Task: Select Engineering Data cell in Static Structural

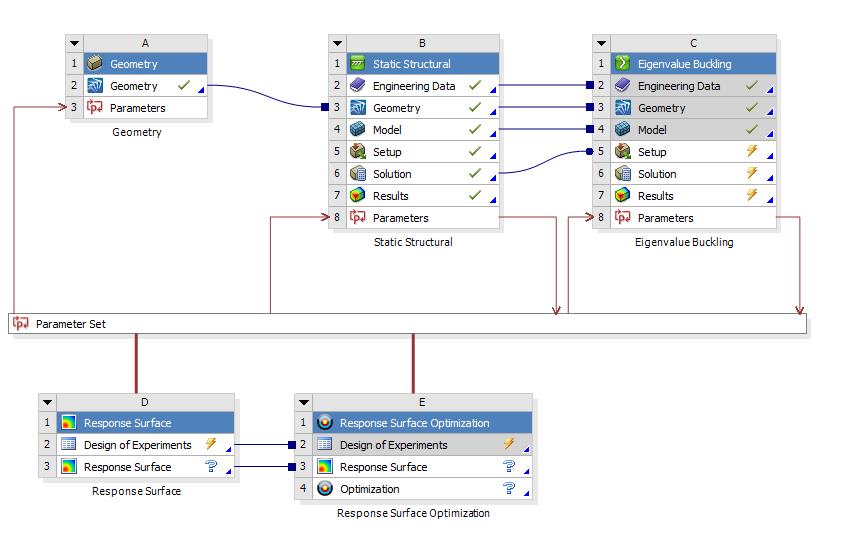Action: pyautogui.click(x=423, y=86)
